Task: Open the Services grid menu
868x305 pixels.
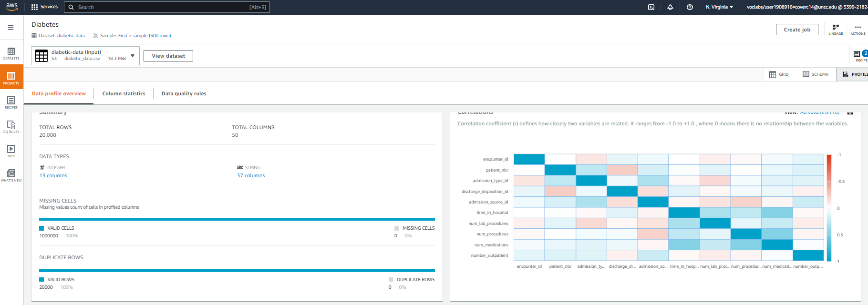Action: pyautogui.click(x=44, y=7)
